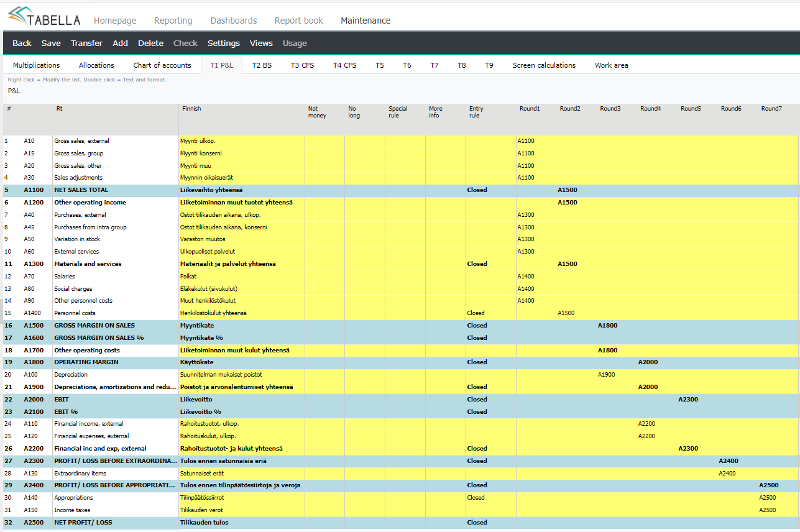
Task: Select the Gross sales, external row
Action: click(400, 141)
